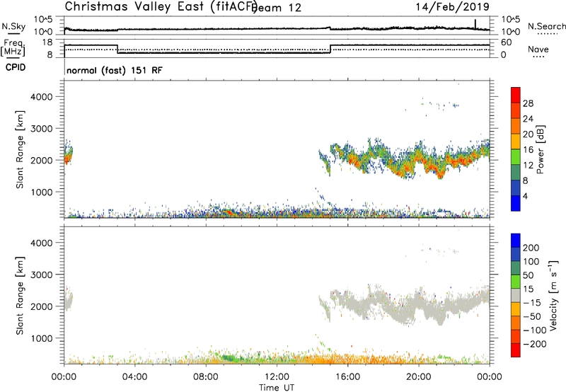Click the "12:00" time tick label
Screen dimensions: 566x392
(x=277, y=377)
